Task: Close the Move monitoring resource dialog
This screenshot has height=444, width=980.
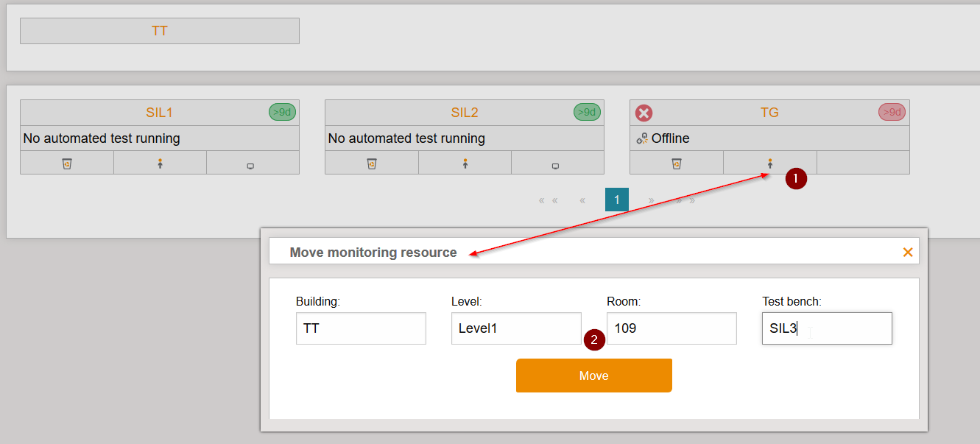Action: 907,253
